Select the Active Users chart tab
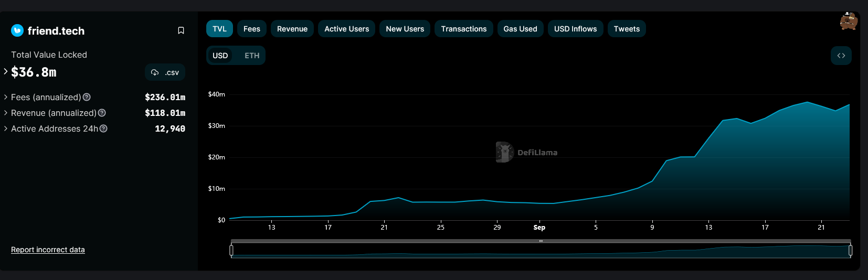This screenshot has width=868, height=280. [x=346, y=29]
